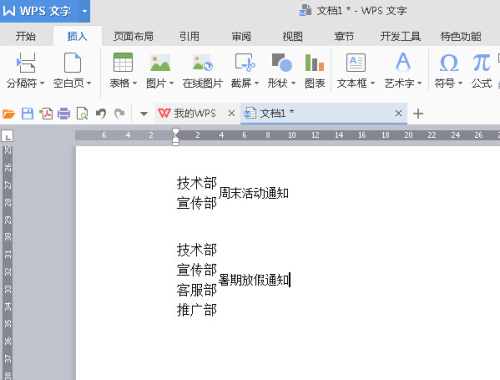Click the open folder icon in quick toolbar

click(9, 114)
